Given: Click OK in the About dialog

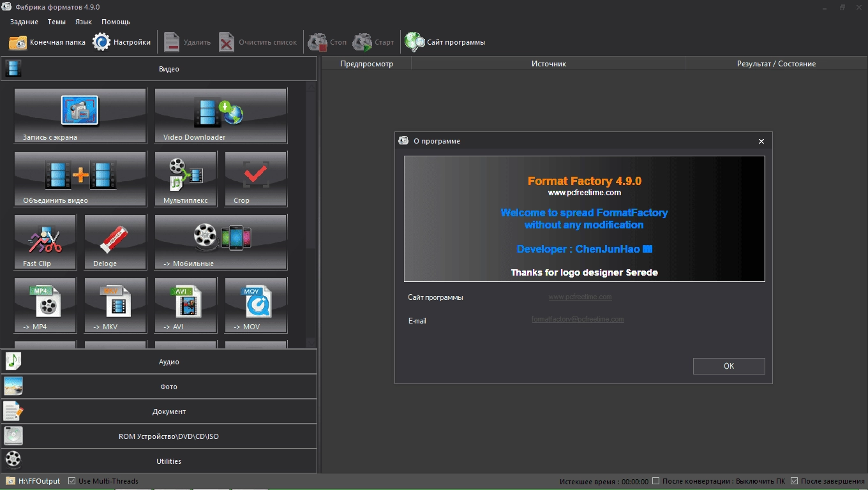Looking at the screenshot, I should 729,366.
